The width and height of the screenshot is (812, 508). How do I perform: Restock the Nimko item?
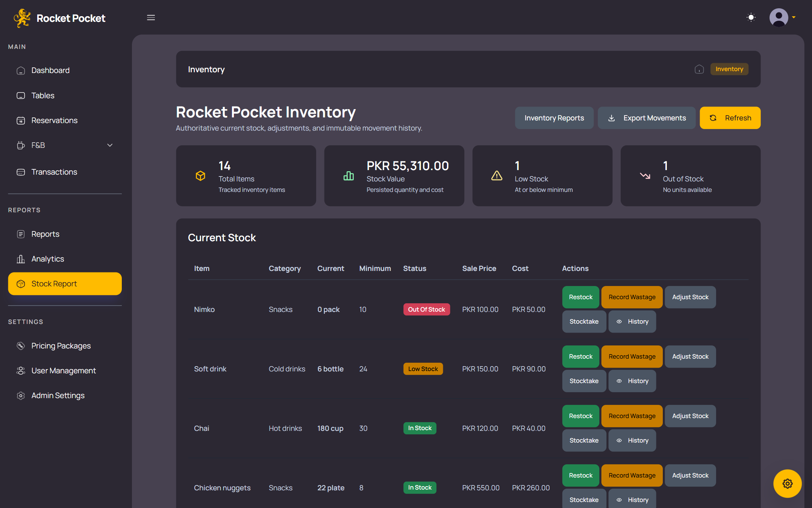580,297
